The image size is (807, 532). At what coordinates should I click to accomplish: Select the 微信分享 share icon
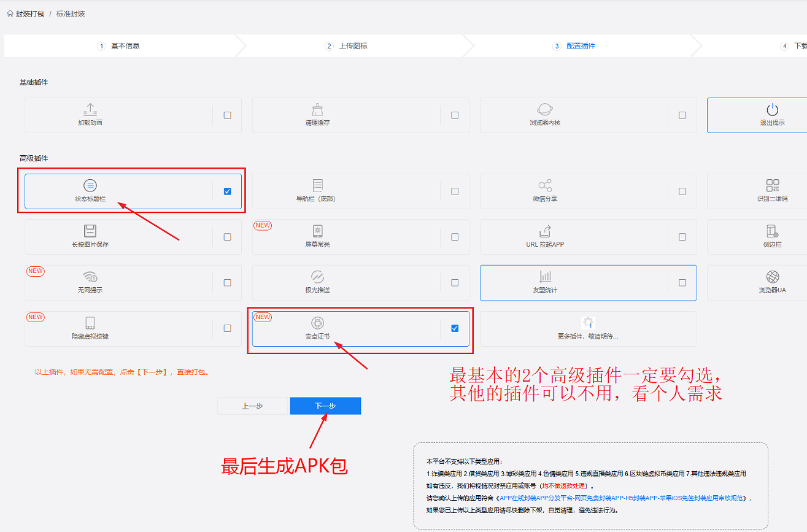(544, 185)
